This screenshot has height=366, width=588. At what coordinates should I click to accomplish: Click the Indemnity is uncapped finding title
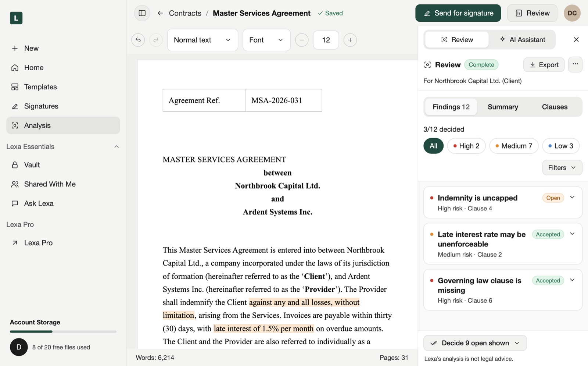478,198
